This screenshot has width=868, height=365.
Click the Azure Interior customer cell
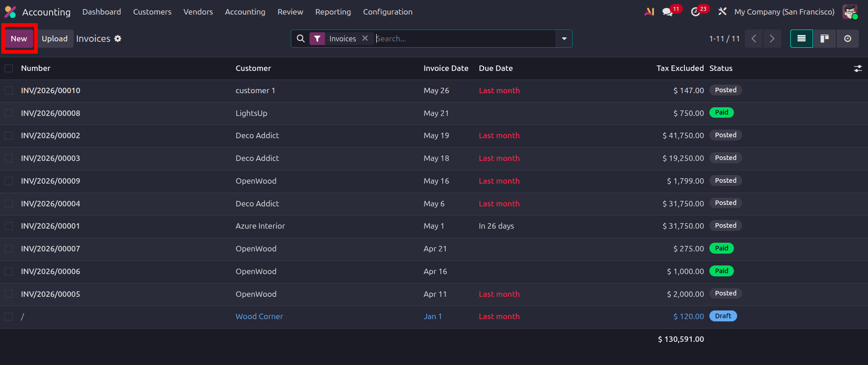click(260, 226)
